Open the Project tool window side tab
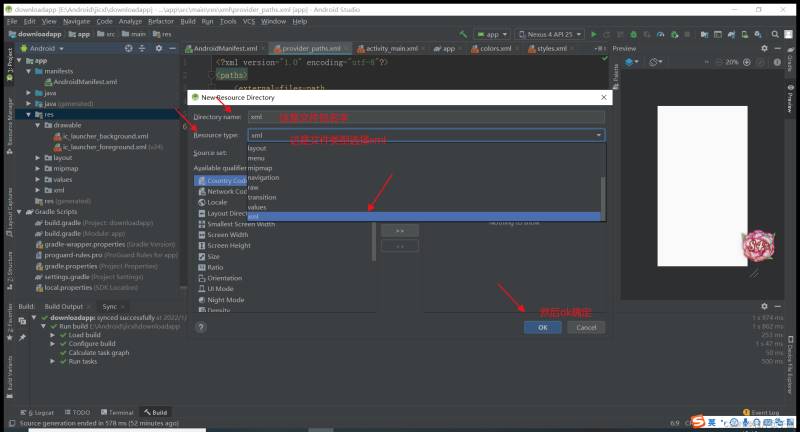This screenshot has width=800, height=432. point(10,64)
